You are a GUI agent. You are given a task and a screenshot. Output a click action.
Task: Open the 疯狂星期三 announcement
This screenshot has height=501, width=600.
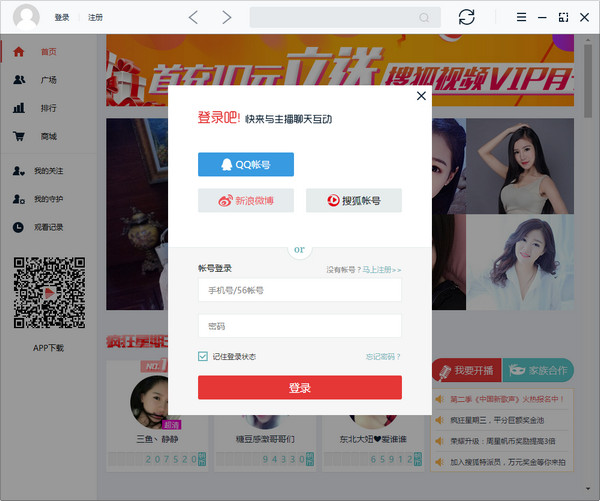(x=497, y=420)
